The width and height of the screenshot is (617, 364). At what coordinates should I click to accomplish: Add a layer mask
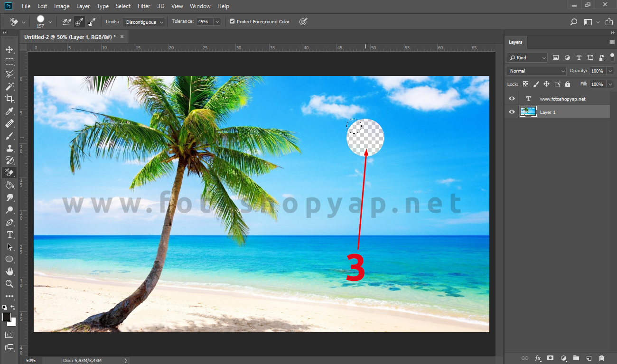click(x=551, y=358)
